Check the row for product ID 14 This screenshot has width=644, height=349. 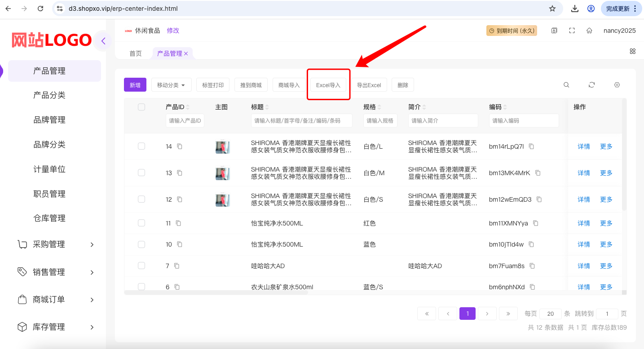[141, 146]
